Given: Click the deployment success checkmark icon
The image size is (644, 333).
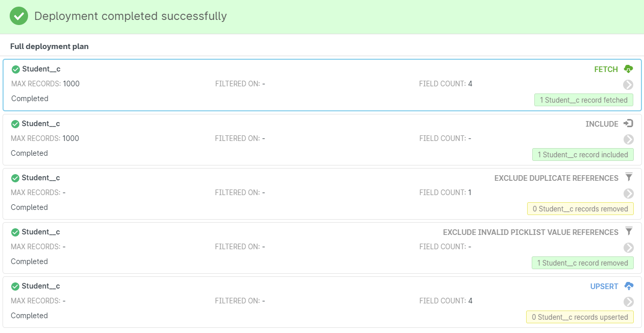Looking at the screenshot, I should (x=19, y=16).
